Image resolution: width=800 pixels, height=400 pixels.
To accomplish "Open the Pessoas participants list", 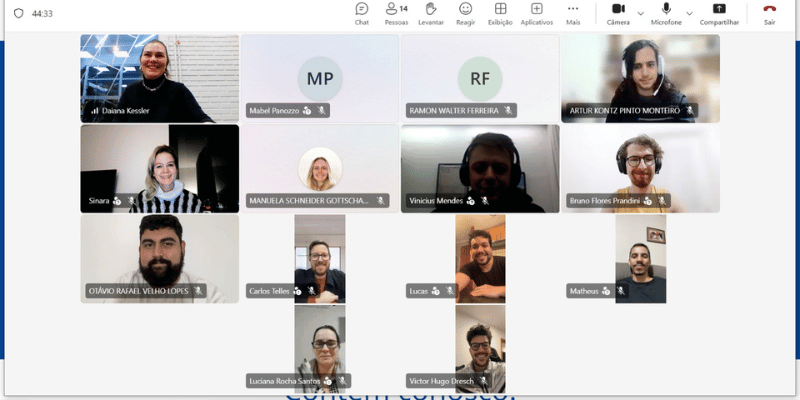I will tap(396, 14).
